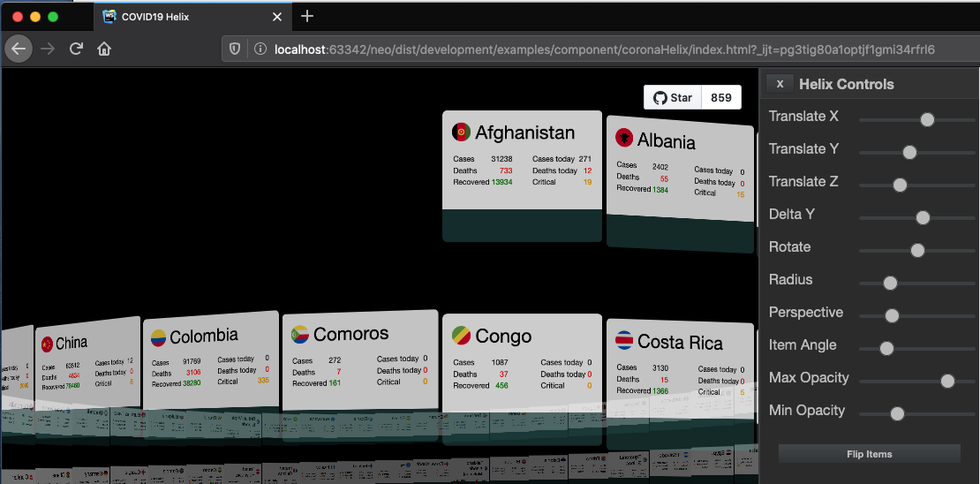The image size is (980, 484).
Task: Click Afghanistan's Cases today value 271
Action: pos(585,159)
